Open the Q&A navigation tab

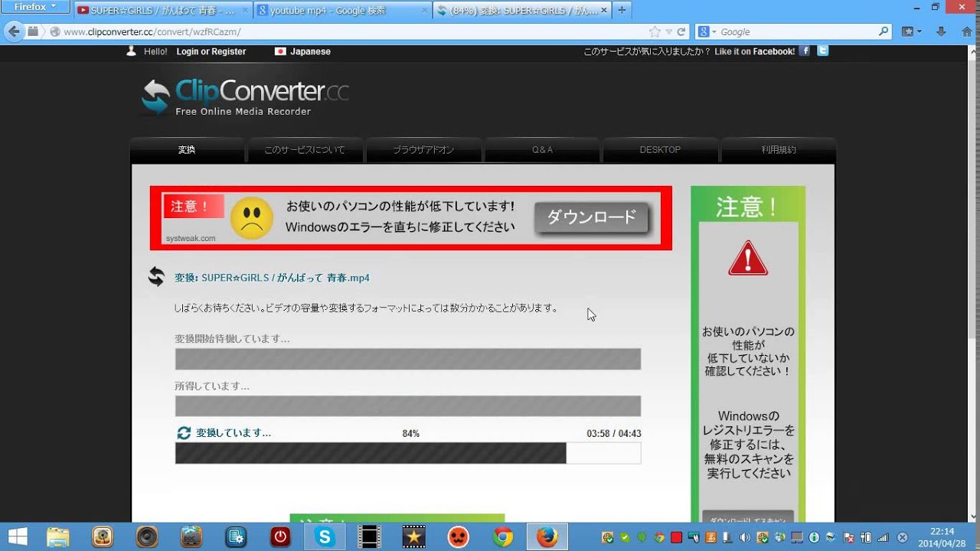click(x=542, y=150)
